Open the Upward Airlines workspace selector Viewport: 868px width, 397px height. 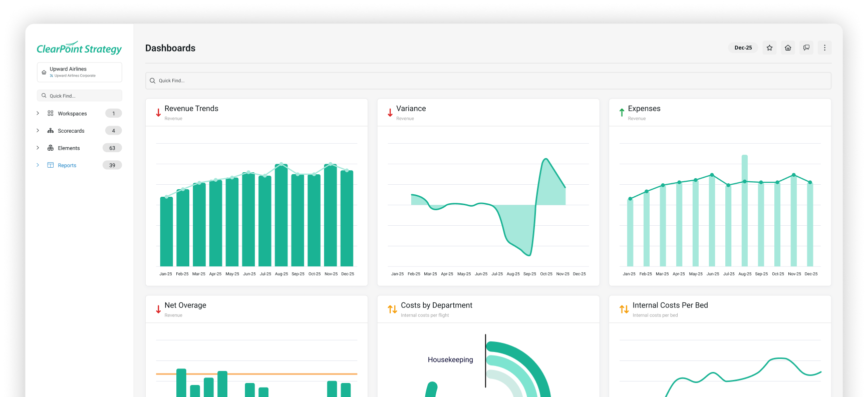pyautogui.click(x=80, y=72)
